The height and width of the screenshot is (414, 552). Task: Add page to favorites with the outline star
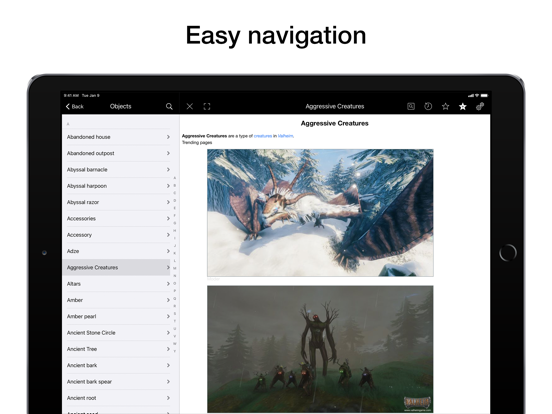445,106
